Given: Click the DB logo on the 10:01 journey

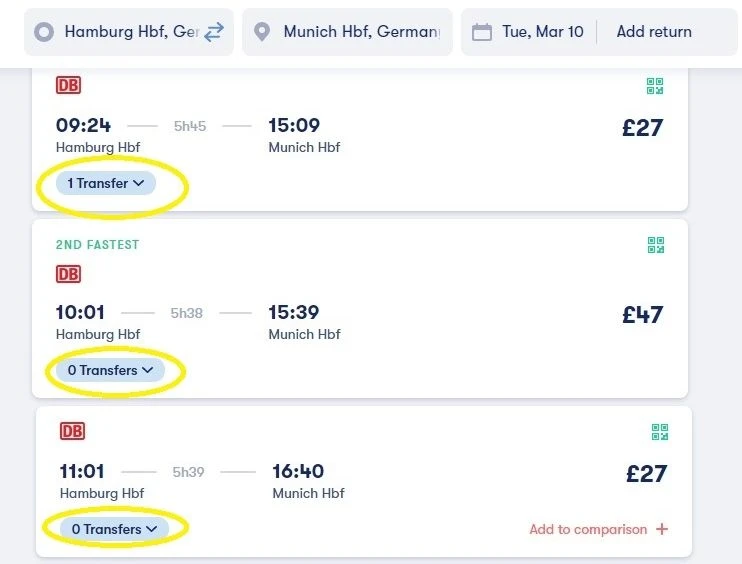Looking at the screenshot, I should click(69, 274).
